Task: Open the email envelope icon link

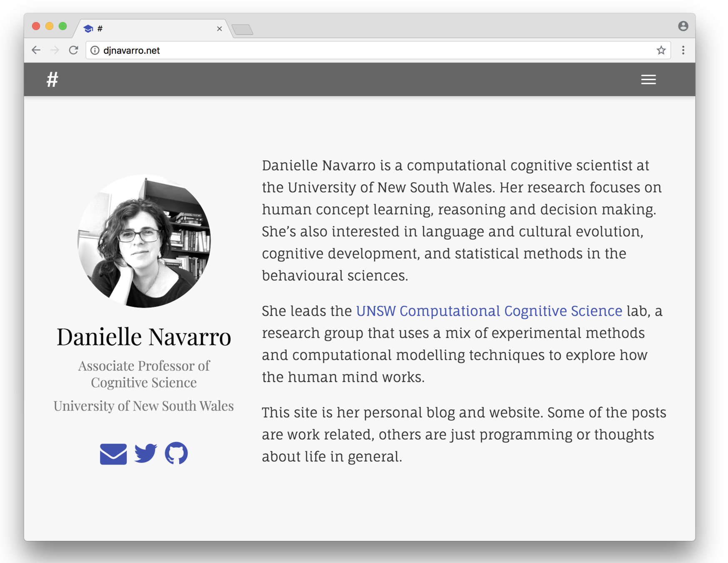Action: (x=113, y=454)
